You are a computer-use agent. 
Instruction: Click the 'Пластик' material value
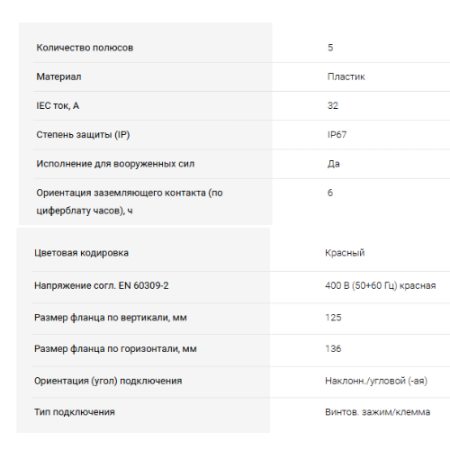point(346,77)
